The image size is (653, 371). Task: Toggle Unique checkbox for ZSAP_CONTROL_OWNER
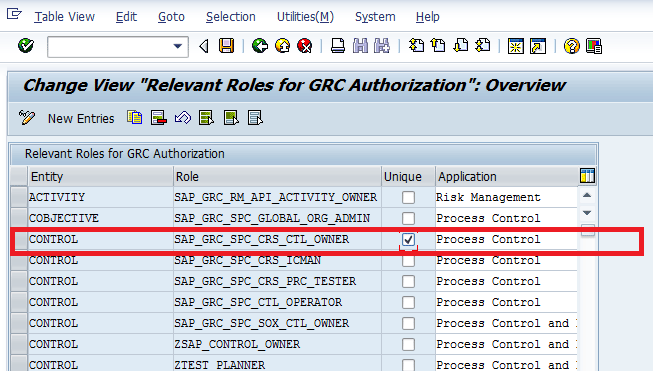point(408,344)
